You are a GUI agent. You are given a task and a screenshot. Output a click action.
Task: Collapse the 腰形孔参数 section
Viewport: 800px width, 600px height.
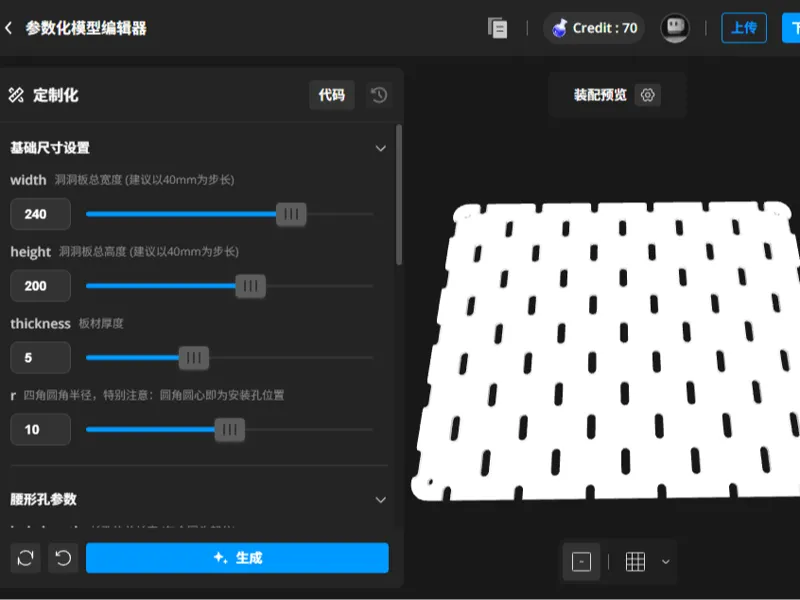pos(381,500)
